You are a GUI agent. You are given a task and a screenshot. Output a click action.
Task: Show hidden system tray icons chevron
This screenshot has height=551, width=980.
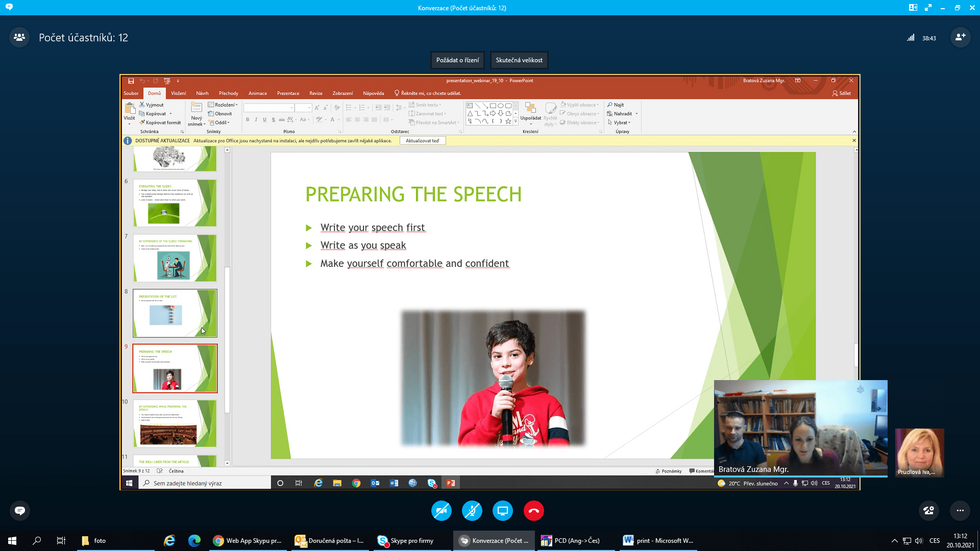[x=894, y=541]
